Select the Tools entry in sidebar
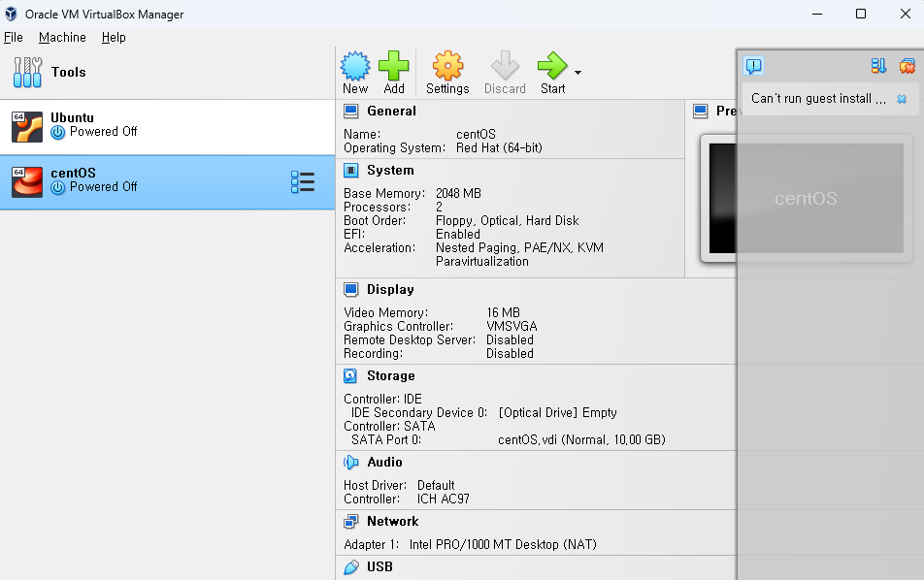This screenshot has width=924, height=580. click(167, 73)
